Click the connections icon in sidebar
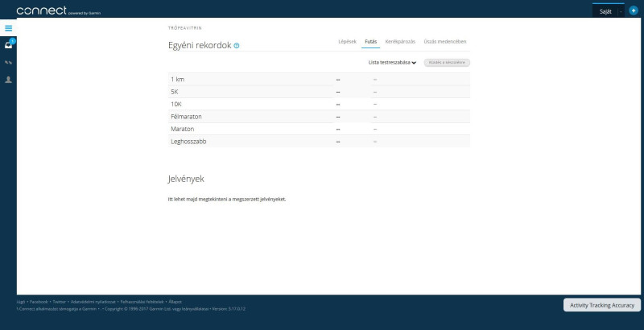 (8, 63)
